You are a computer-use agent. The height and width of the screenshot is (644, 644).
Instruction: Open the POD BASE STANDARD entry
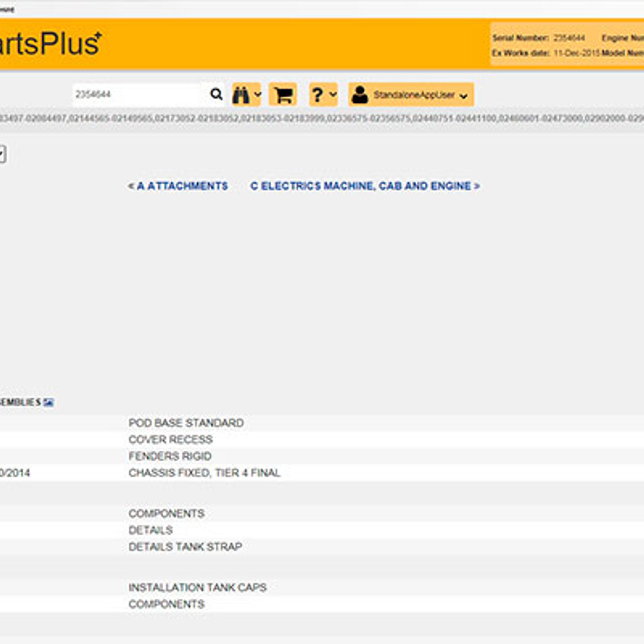(186, 423)
